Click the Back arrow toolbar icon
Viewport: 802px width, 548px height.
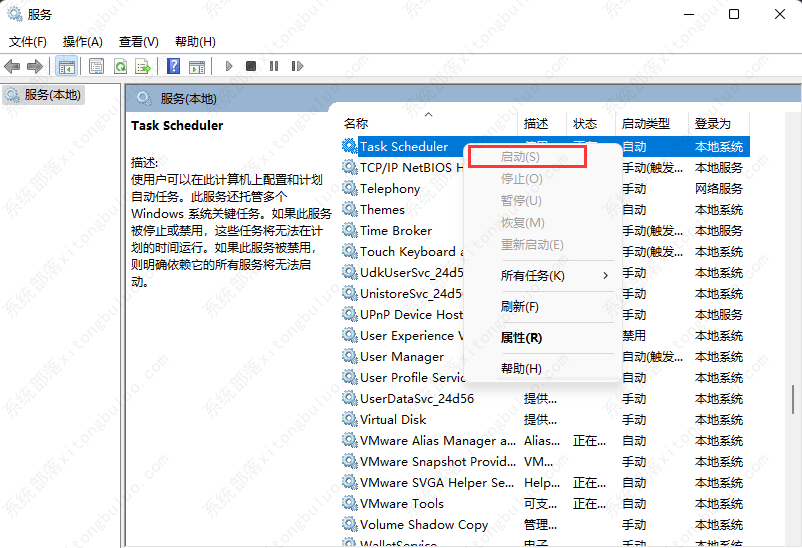[x=12, y=66]
